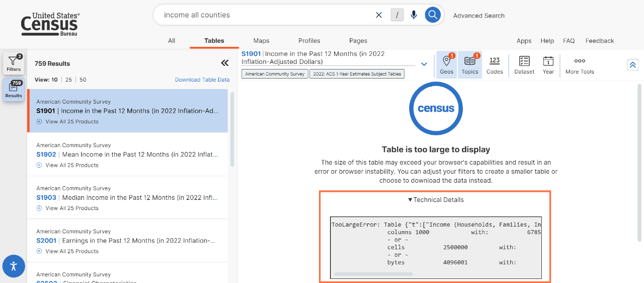This screenshot has width=644, height=283.
Task: Expand View All 25 Products under S1901
Action: tap(67, 121)
